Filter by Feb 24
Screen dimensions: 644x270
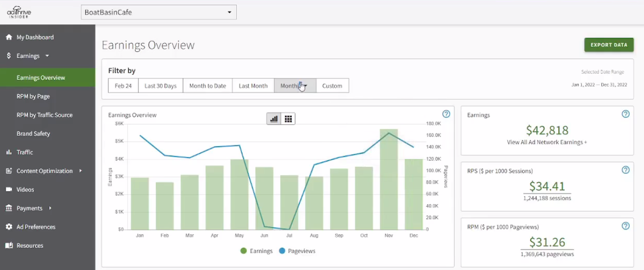point(123,86)
